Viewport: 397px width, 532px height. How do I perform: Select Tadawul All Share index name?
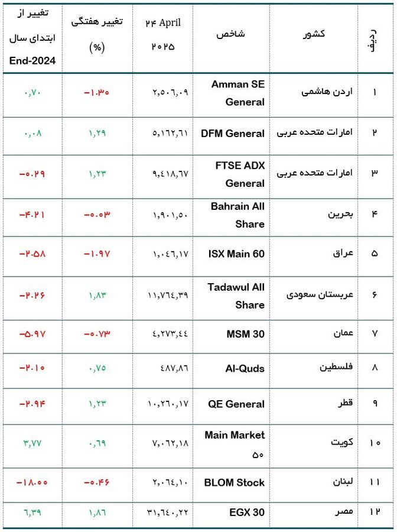click(236, 296)
